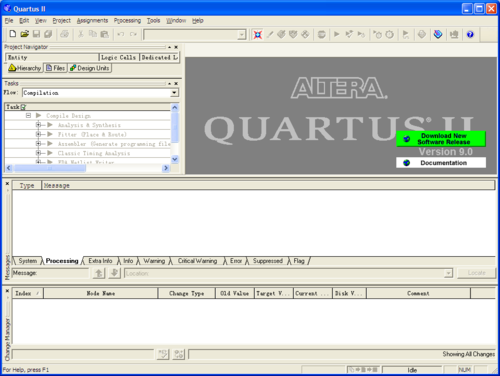Screen dimensions: 500x376
Task: Open the Flow Compilation dropdown
Action: pyautogui.click(x=174, y=93)
